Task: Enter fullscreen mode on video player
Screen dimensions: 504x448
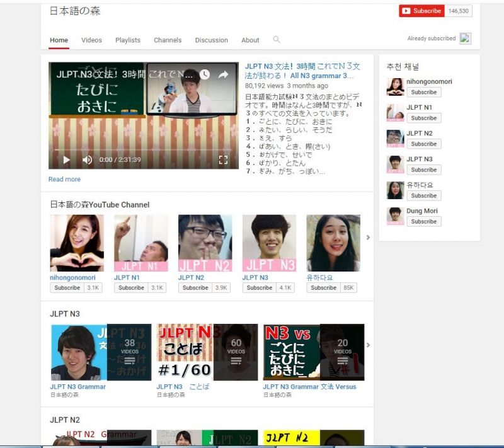Action: [223, 159]
